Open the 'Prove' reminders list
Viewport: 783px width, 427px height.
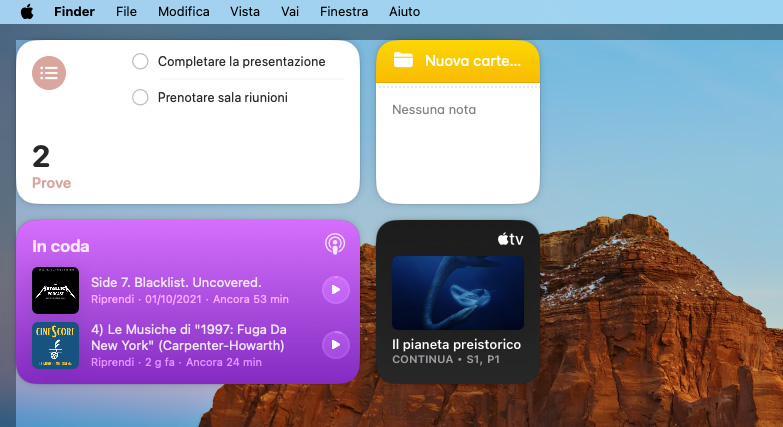point(51,183)
